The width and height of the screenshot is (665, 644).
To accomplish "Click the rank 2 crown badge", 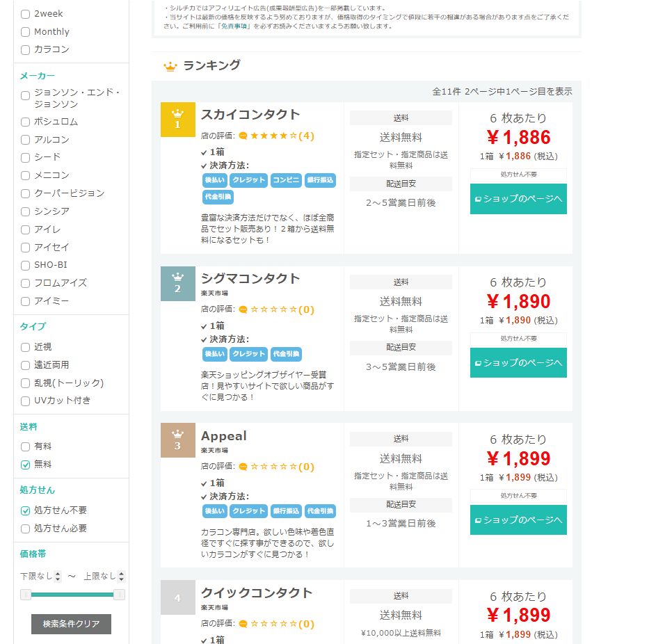I will point(177,284).
